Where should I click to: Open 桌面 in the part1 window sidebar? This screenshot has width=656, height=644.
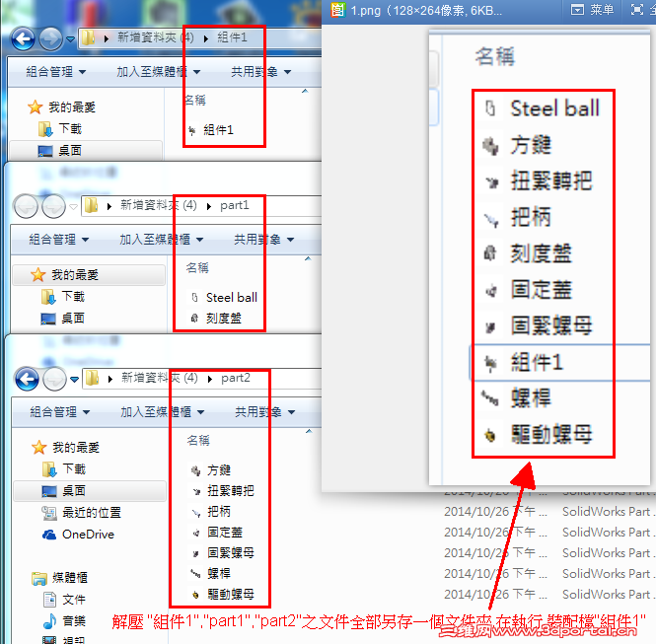pos(63,319)
